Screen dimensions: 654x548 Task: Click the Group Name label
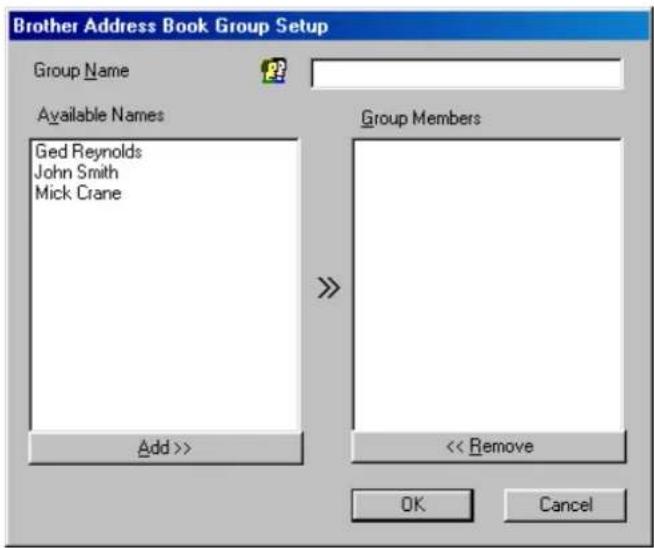[81, 70]
